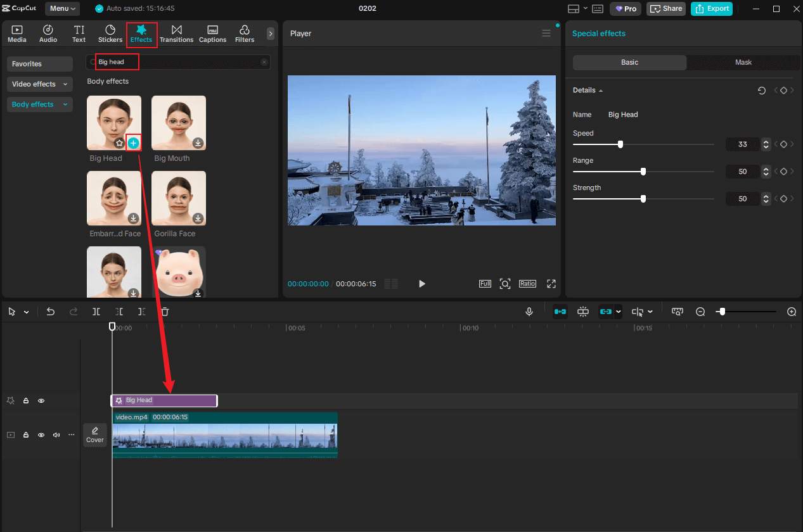The height and width of the screenshot is (532, 803).
Task: Switch to the Mask tab
Action: click(743, 62)
